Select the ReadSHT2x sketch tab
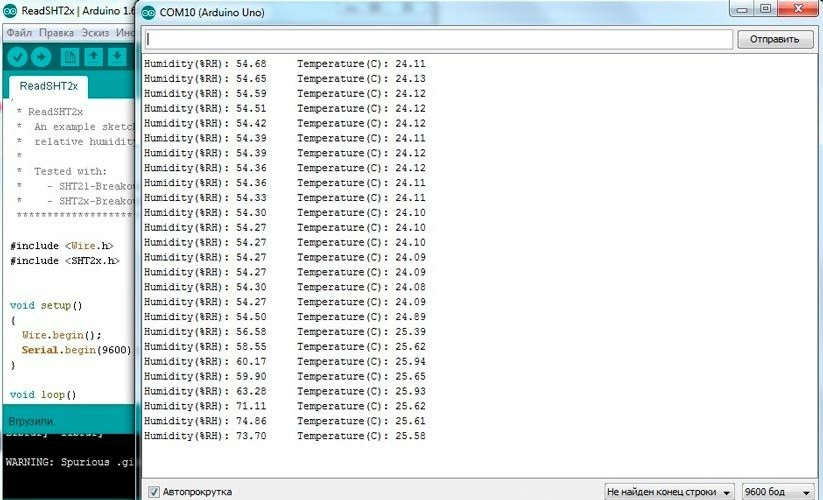 (x=49, y=86)
